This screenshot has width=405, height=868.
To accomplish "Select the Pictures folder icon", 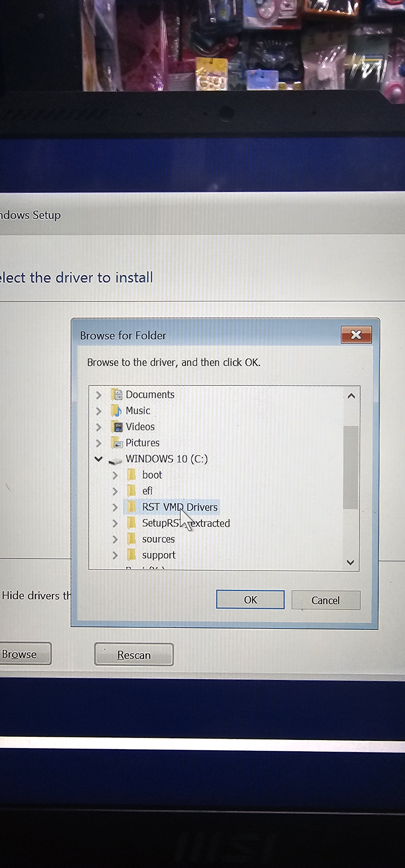I will click(117, 443).
